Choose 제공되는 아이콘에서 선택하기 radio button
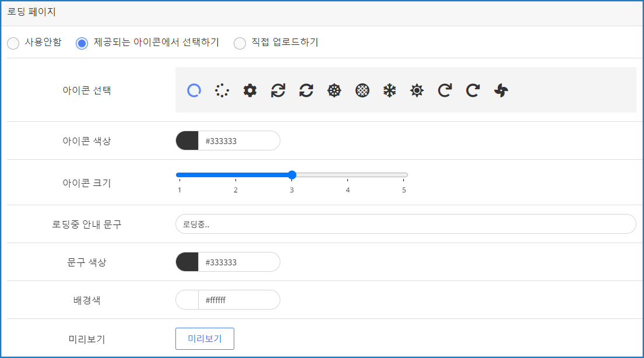 click(82, 44)
